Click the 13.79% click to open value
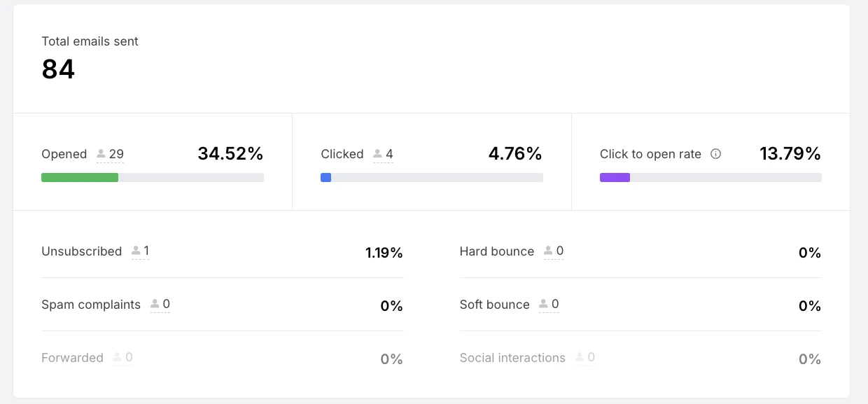Viewport: 868px width, 404px height. pyautogui.click(x=790, y=154)
